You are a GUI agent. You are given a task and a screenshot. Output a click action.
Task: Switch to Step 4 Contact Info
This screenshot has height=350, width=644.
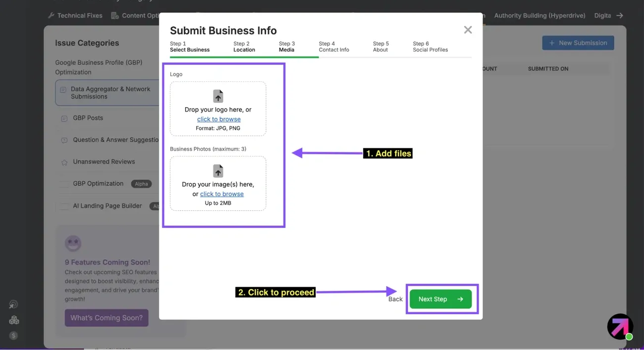(334, 47)
